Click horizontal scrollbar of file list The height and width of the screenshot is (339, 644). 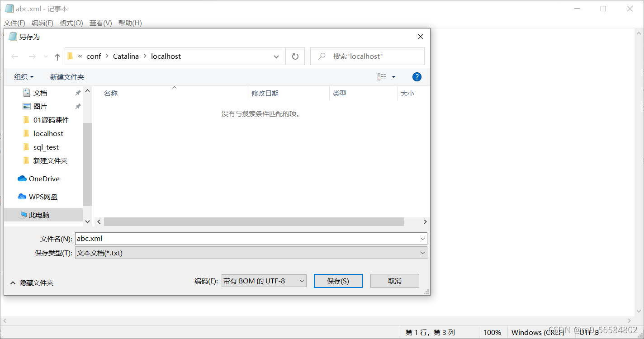(254, 222)
